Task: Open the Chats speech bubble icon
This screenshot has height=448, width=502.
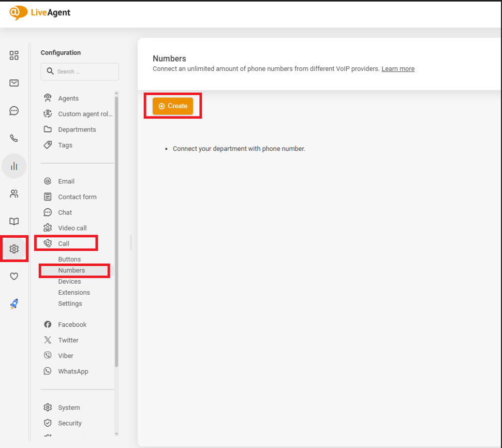Action: pos(14,111)
